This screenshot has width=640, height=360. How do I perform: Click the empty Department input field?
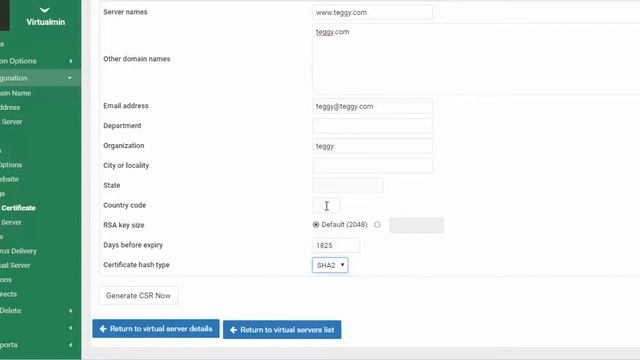(x=372, y=126)
